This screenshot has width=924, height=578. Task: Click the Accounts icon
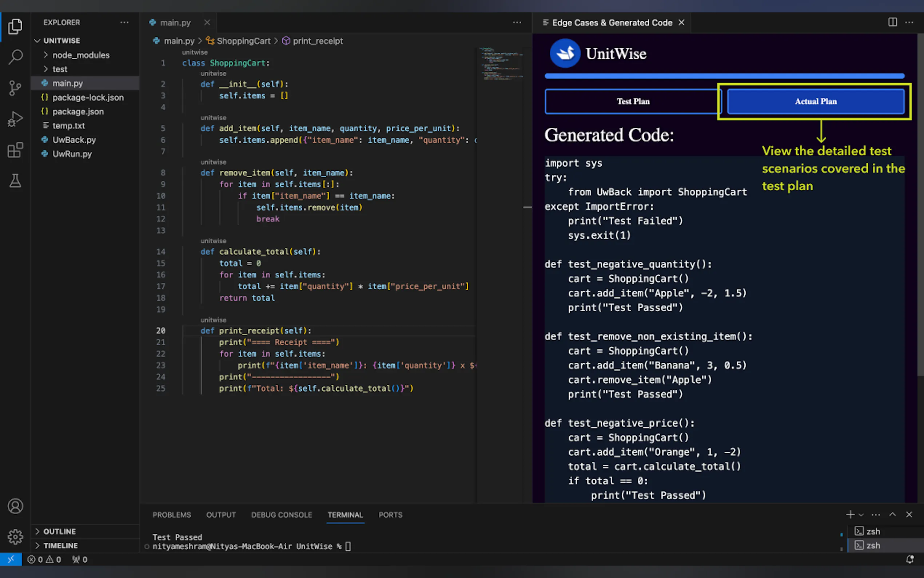(x=15, y=506)
